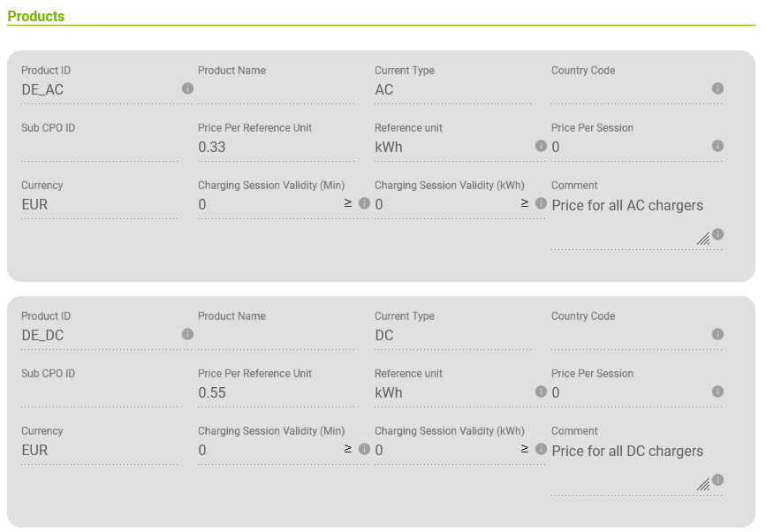This screenshot has width=766, height=532.
Task: Click the info icon beside Product ID DE_AC
Action: tap(187, 88)
